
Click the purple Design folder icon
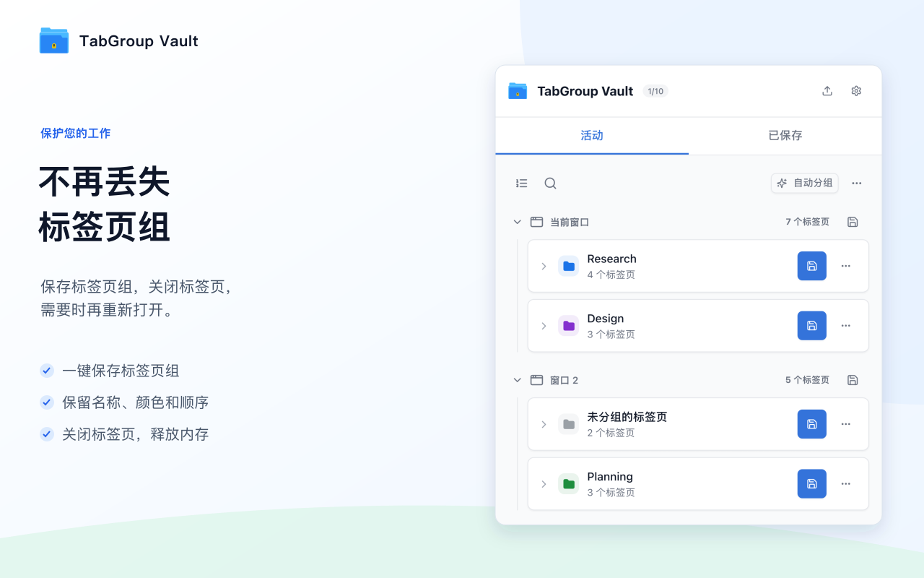569,326
